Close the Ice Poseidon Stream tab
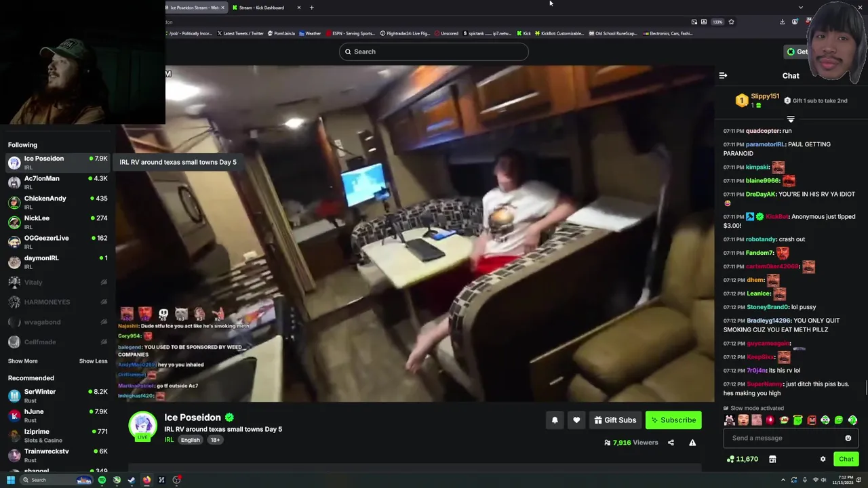The width and height of the screenshot is (868, 488). [x=222, y=7]
